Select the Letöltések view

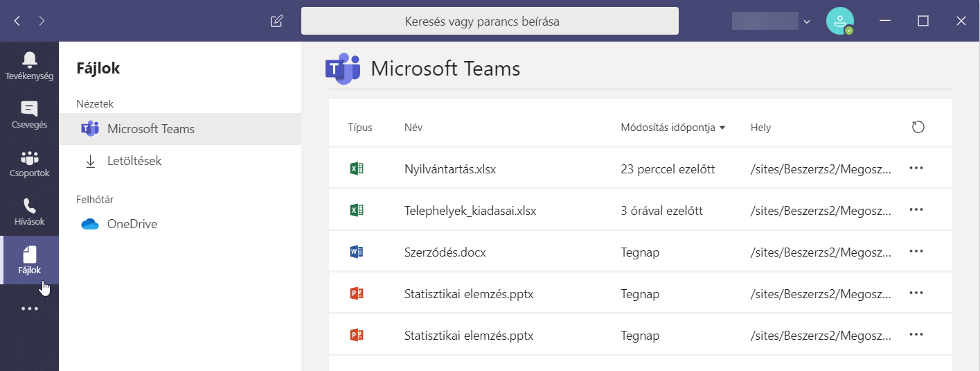(134, 161)
